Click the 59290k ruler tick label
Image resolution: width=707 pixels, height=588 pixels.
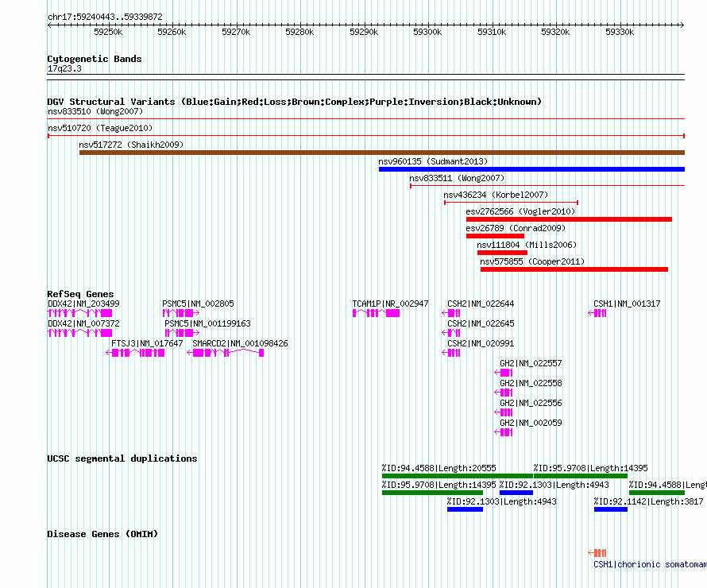(364, 32)
